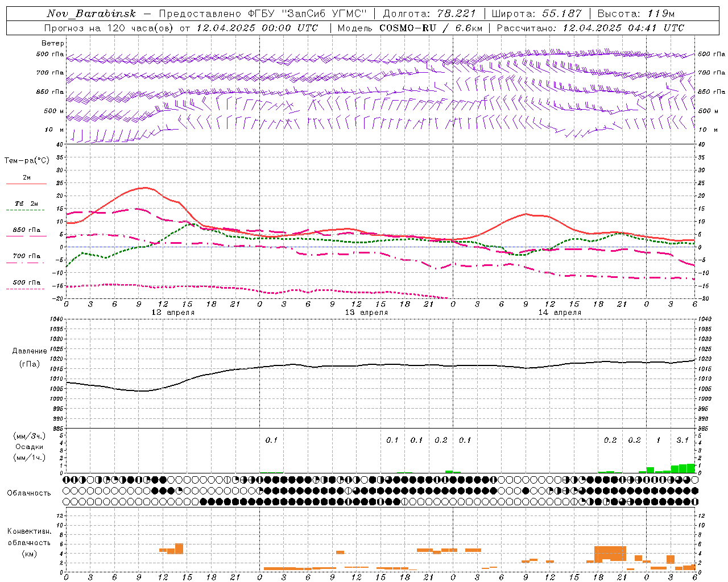Screen dimensions: 728x582
Task: Click the Долгота: 78.221 field
Action: (429, 14)
